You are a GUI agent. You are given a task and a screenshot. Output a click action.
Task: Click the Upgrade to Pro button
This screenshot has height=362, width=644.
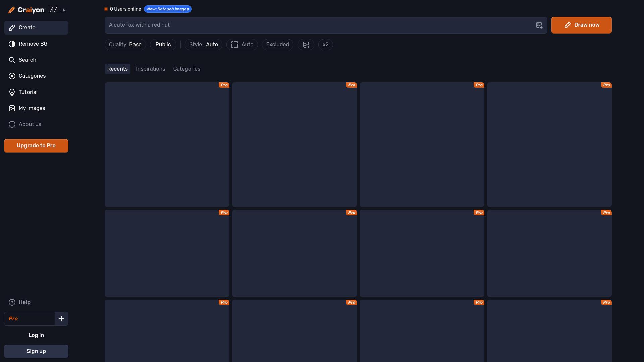click(36, 145)
